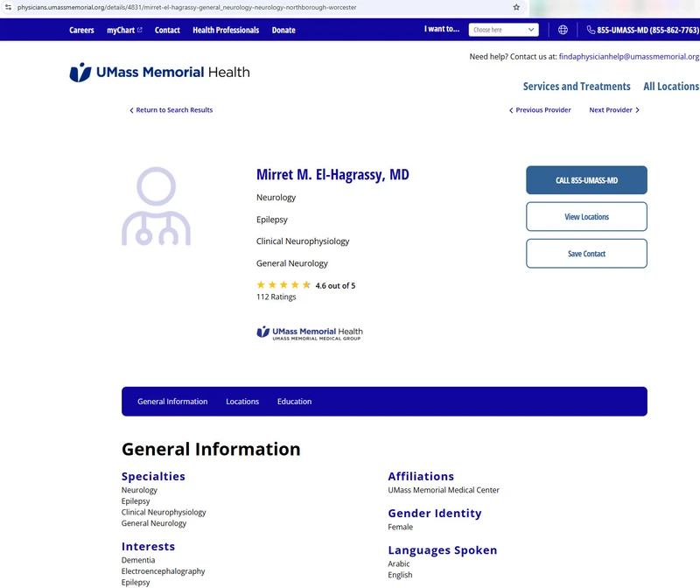Go to Contact page
Screen dimensions: 700x588
[x=167, y=31]
